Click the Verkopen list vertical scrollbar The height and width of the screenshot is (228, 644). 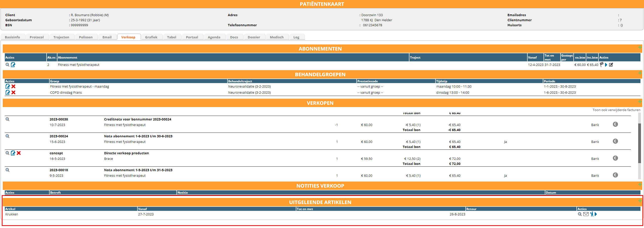click(x=639, y=143)
